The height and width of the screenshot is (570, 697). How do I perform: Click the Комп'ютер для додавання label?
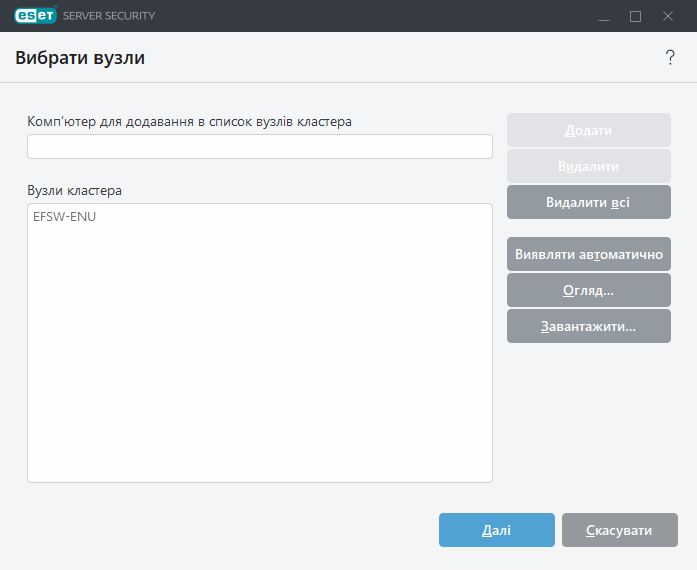[x=190, y=121]
